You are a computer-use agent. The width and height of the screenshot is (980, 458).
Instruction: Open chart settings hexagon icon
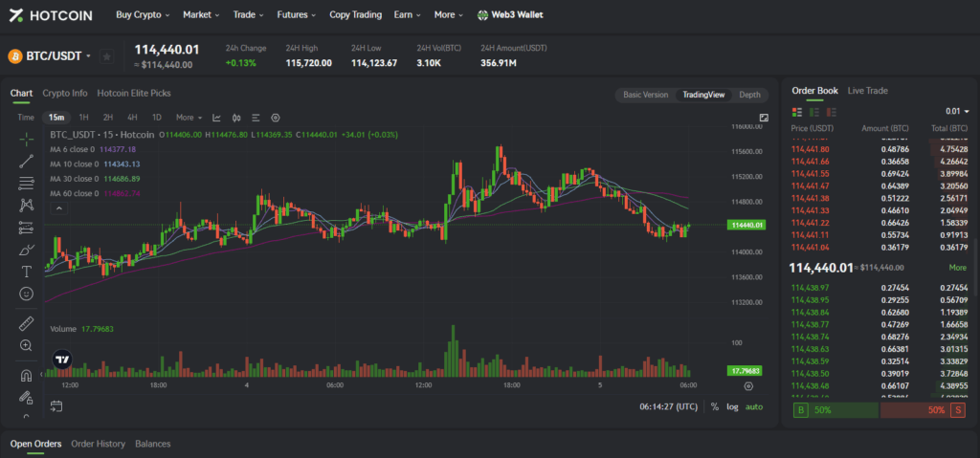coord(275,118)
